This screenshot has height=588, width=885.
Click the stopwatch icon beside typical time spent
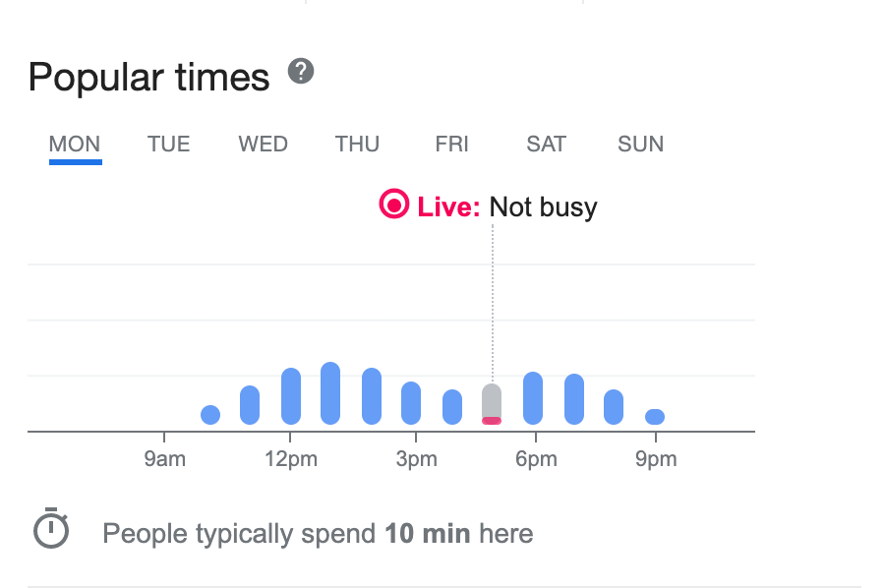click(x=51, y=531)
